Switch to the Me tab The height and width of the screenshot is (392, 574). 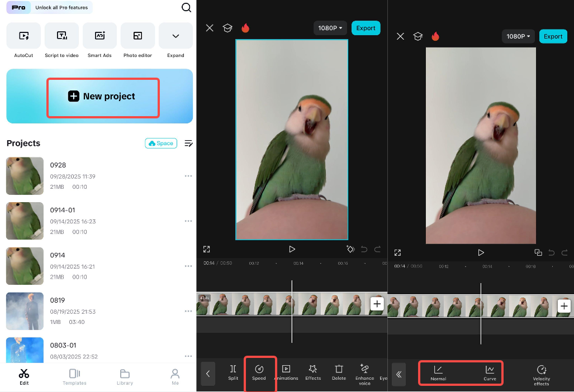pyautogui.click(x=174, y=377)
